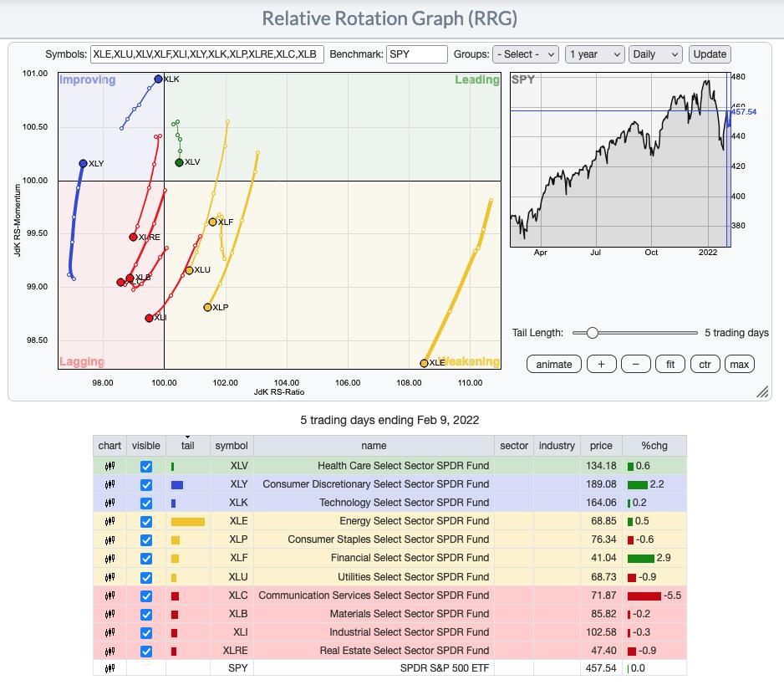Click the Update button
Screen dimensions: 784x685
click(710, 54)
